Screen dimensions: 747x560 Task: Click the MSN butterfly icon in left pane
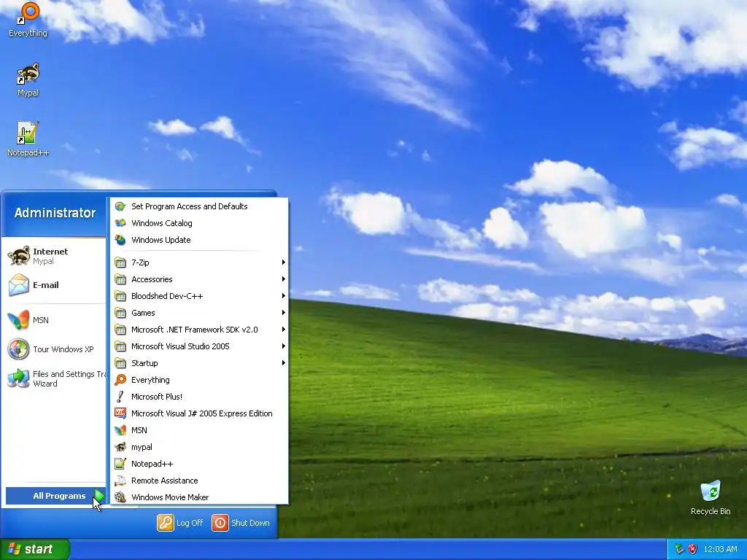19,320
